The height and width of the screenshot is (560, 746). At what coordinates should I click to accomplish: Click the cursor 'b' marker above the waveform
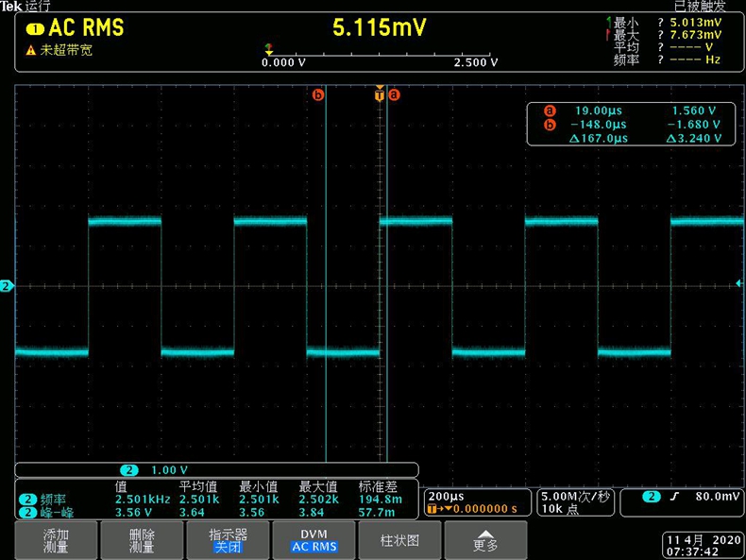point(317,94)
